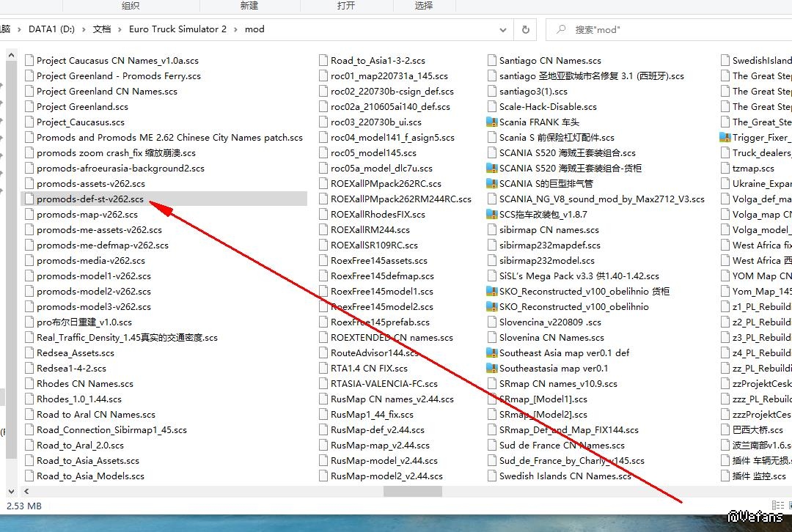Click file icon of 巴西大桥.scs
The width and height of the screenshot is (792, 532).
coord(725,430)
